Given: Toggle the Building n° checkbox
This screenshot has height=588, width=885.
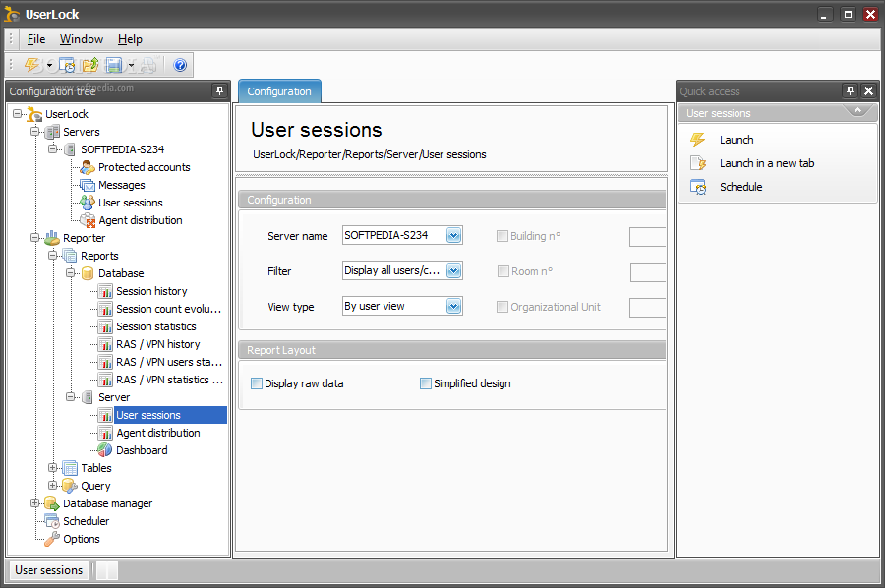Looking at the screenshot, I should coord(502,236).
